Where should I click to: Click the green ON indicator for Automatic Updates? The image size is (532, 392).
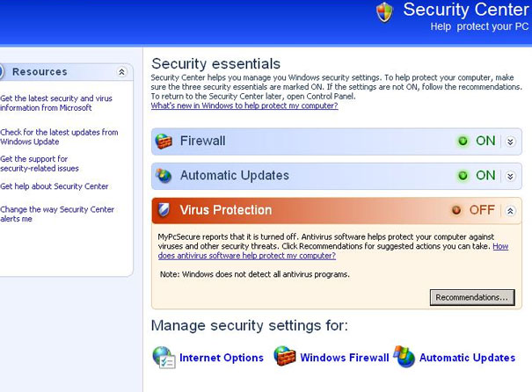coord(463,176)
